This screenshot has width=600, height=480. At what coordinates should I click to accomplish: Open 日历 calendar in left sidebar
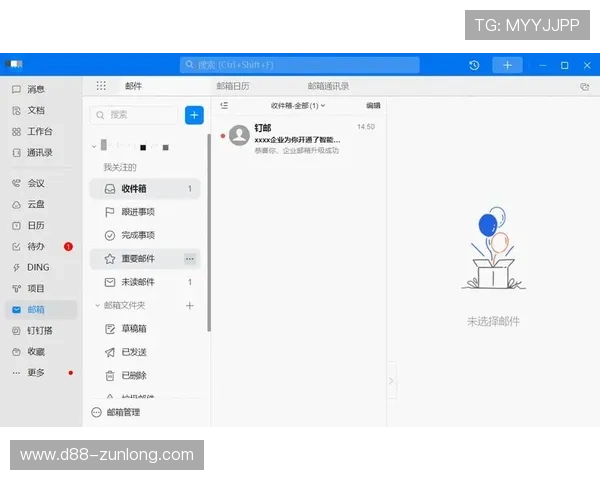(35, 225)
